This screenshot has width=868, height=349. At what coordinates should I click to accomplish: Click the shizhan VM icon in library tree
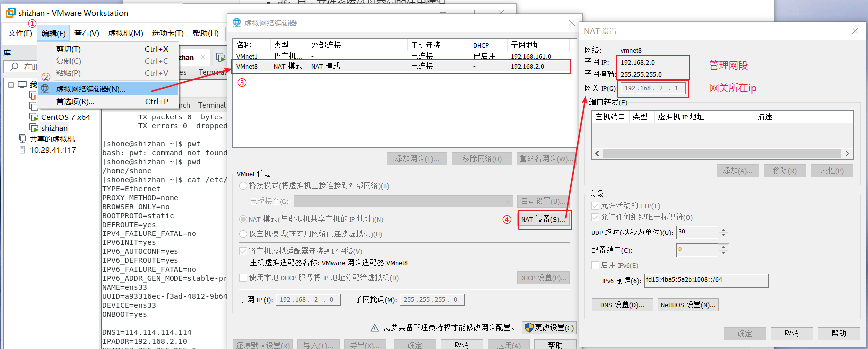click(x=34, y=128)
